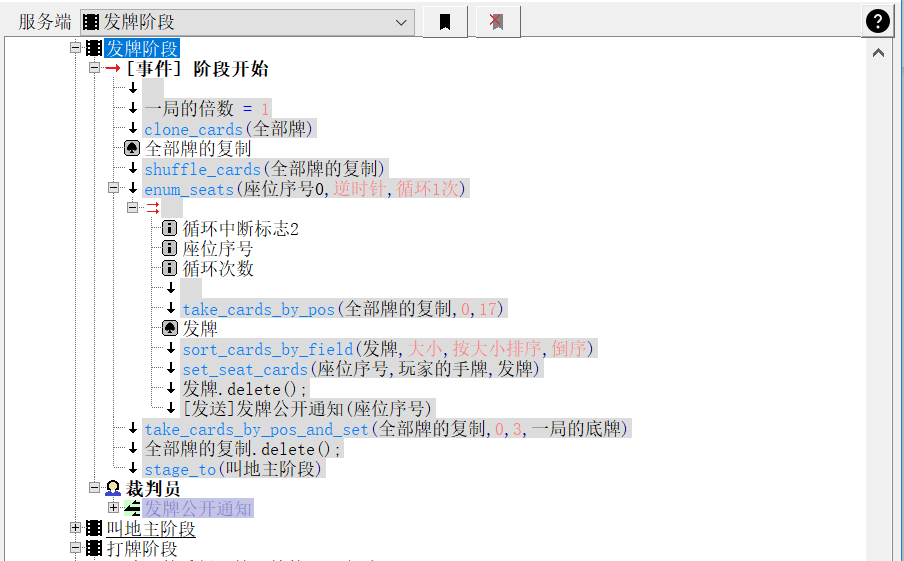The width and height of the screenshot is (904, 561).
Task: Select the shuffle_cards(全部牌的复制) line
Action: (265, 169)
